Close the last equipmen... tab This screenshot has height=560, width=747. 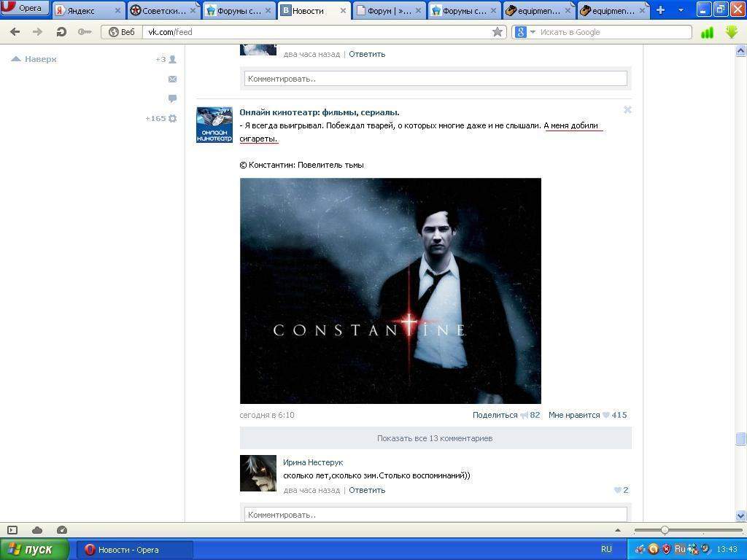(642, 10)
